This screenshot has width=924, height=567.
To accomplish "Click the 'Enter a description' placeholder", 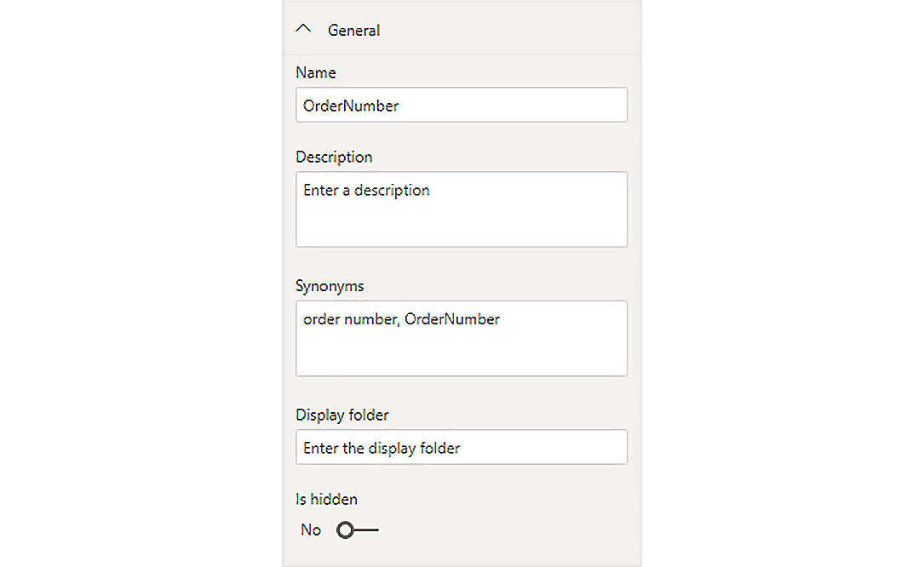I will 366,191.
